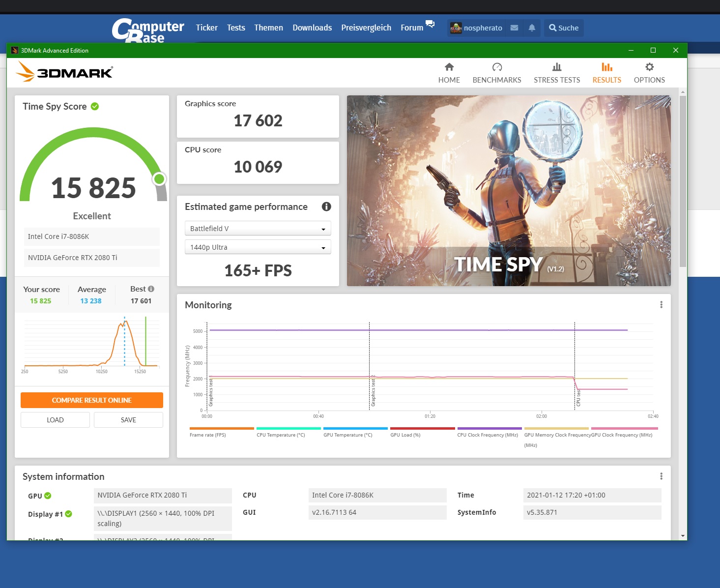This screenshot has height=588, width=720.
Task: Open STRESS TESTS bar chart icon
Action: (x=557, y=67)
